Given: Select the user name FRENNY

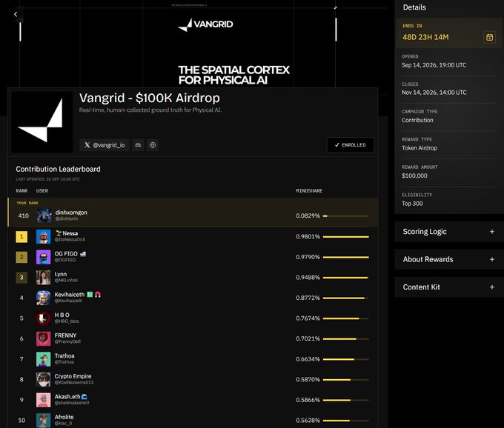Looking at the screenshot, I should (65, 335).
